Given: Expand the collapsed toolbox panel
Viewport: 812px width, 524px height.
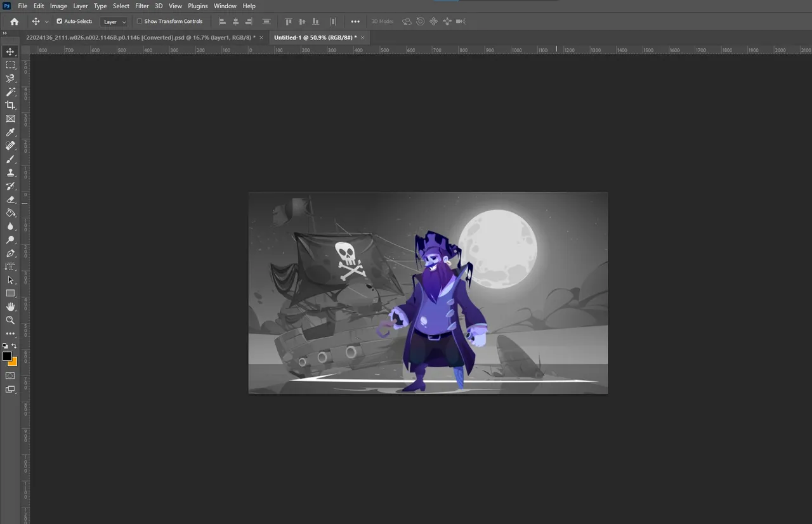Looking at the screenshot, I should [5, 33].
